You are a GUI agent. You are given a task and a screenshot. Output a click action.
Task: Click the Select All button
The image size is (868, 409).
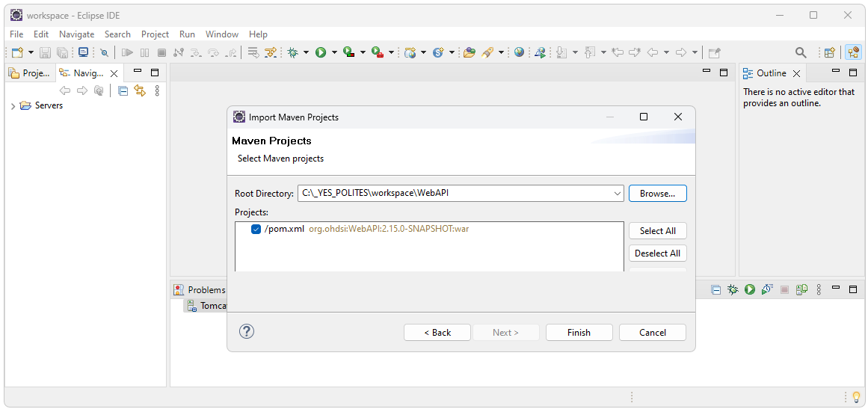(658, 231)
